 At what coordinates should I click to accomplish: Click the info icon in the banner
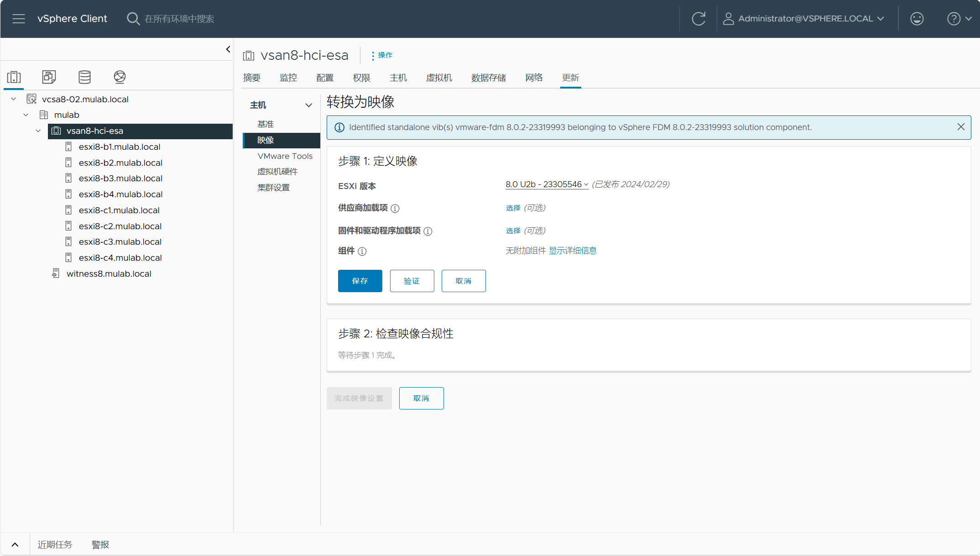coord(339,127)
